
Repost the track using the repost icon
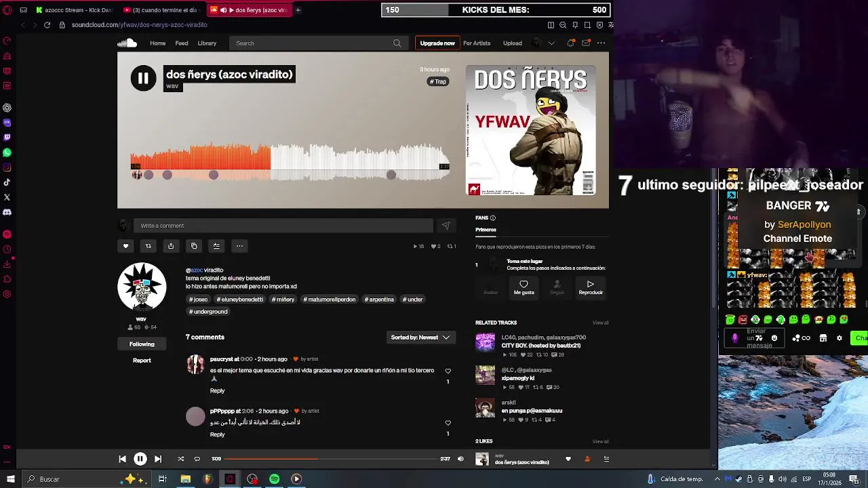(148, 246)
